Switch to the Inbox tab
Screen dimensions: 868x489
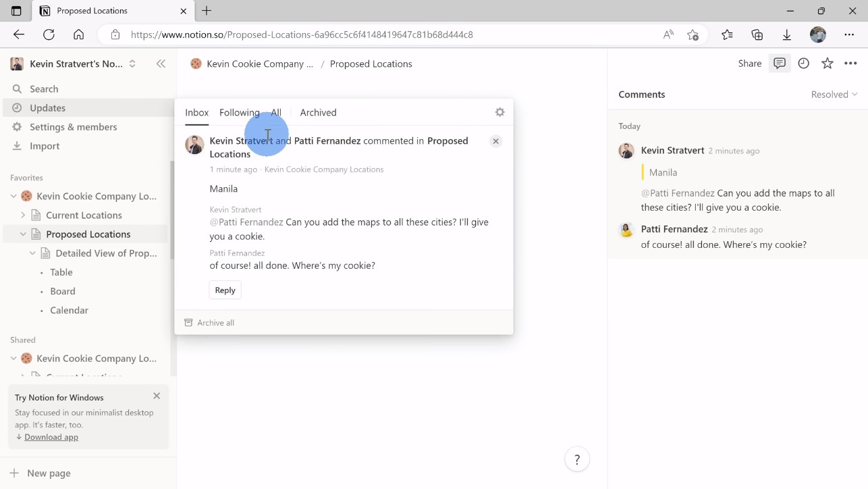tap(197, 112)
